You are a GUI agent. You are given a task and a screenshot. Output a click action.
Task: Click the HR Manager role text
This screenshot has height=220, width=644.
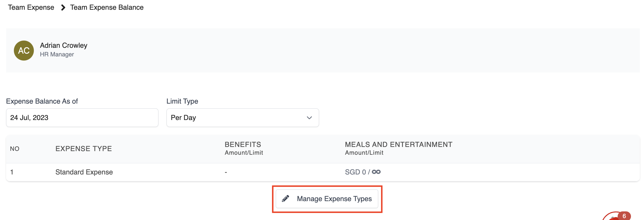57,54
